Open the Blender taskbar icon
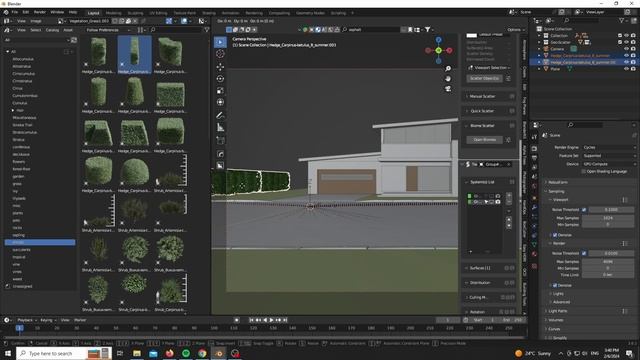The width and height of the screenshot is (640, 360). 219,353
